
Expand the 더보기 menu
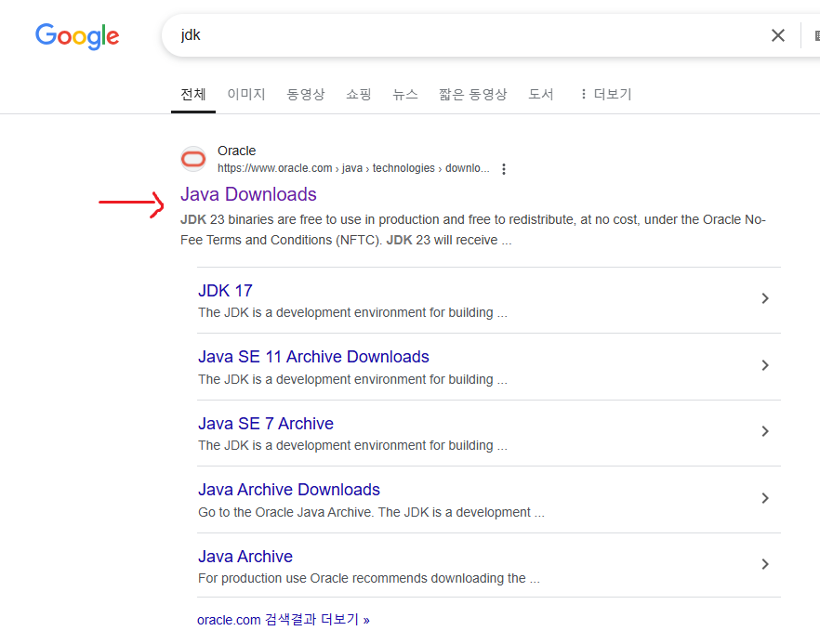(x=606, y=94)
